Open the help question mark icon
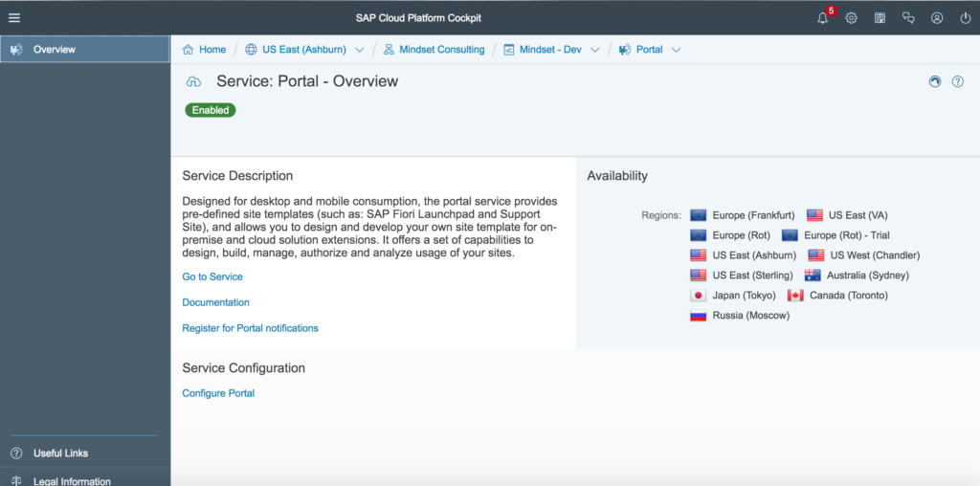This screenshot has width=980, height=486. coord(957,81)
